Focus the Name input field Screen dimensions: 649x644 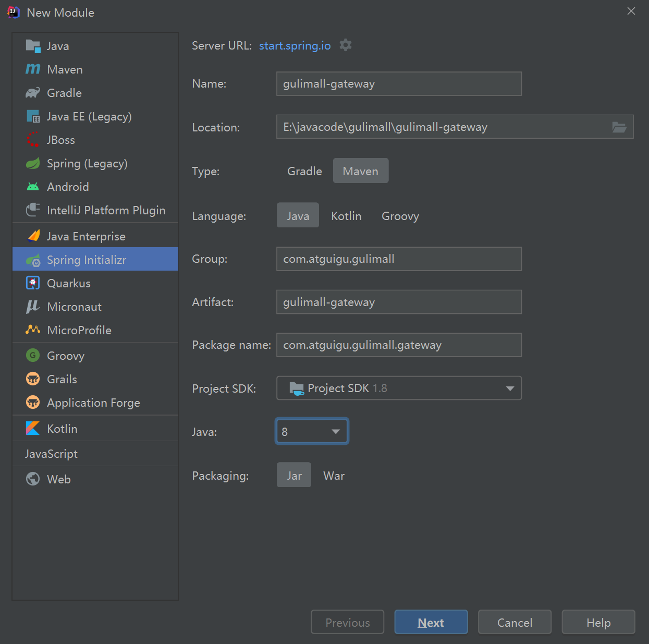pyautogui.click(x=399, y=83)
